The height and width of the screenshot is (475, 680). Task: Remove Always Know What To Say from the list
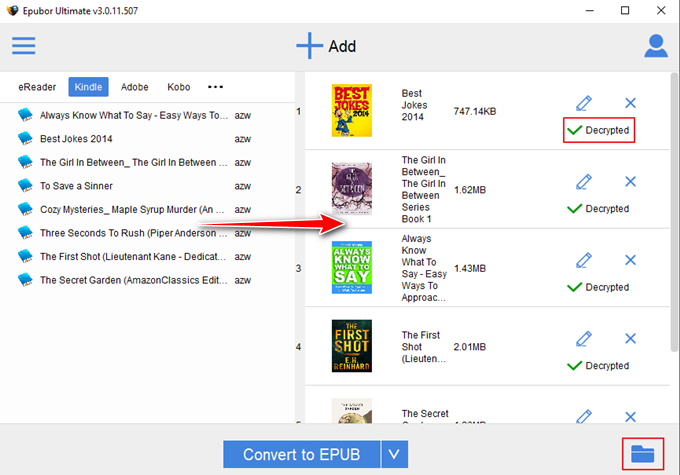coord(630,260)
